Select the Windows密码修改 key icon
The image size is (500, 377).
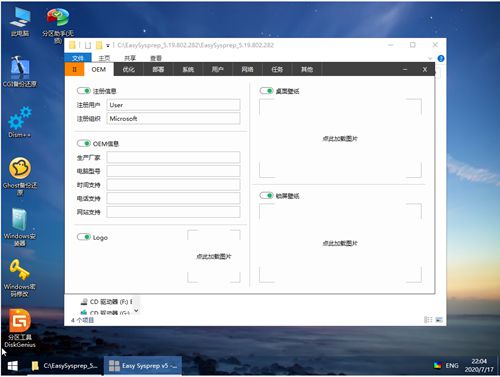pyautogui.click(x=20, y=278)
